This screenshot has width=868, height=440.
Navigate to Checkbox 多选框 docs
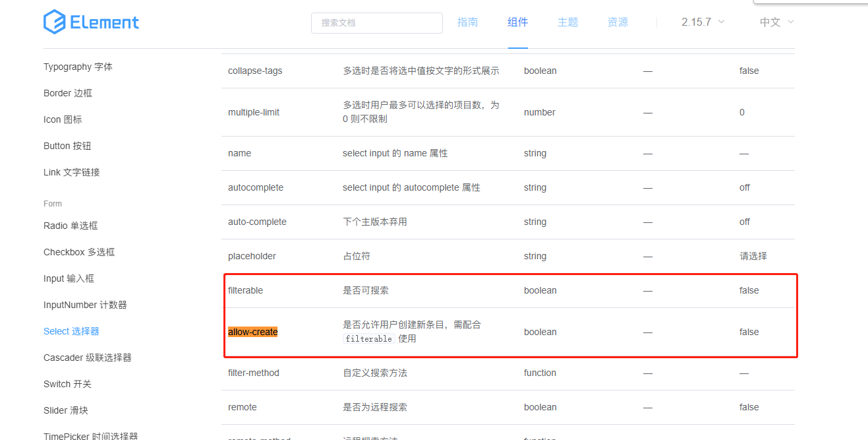[78, 251]
